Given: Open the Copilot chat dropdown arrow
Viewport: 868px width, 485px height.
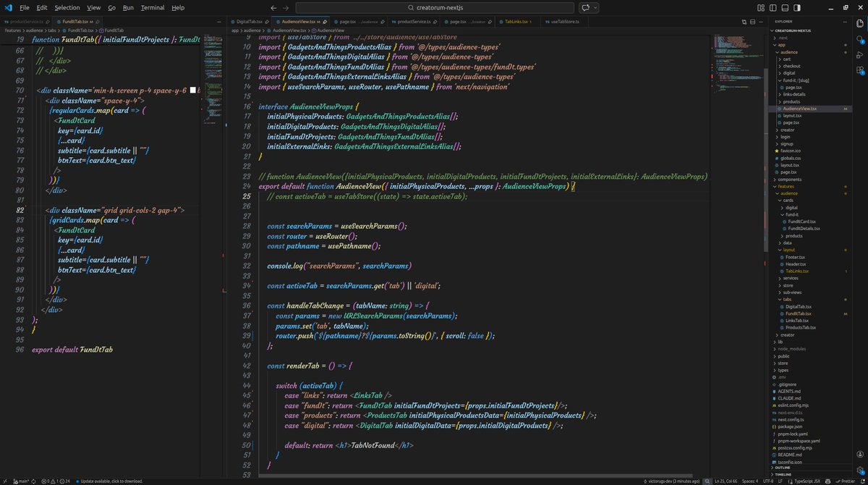Looking at the screenshot, I should [x=595, y=7].
